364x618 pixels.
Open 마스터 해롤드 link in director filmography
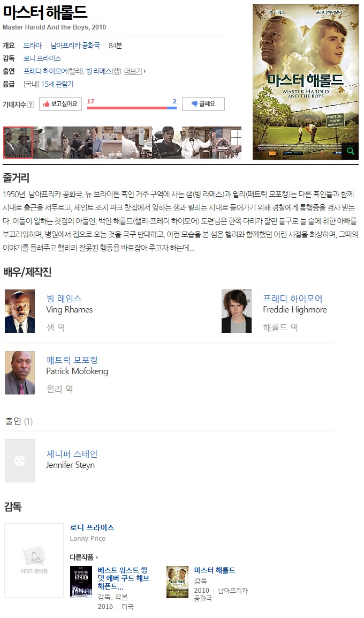click(215, 570)
